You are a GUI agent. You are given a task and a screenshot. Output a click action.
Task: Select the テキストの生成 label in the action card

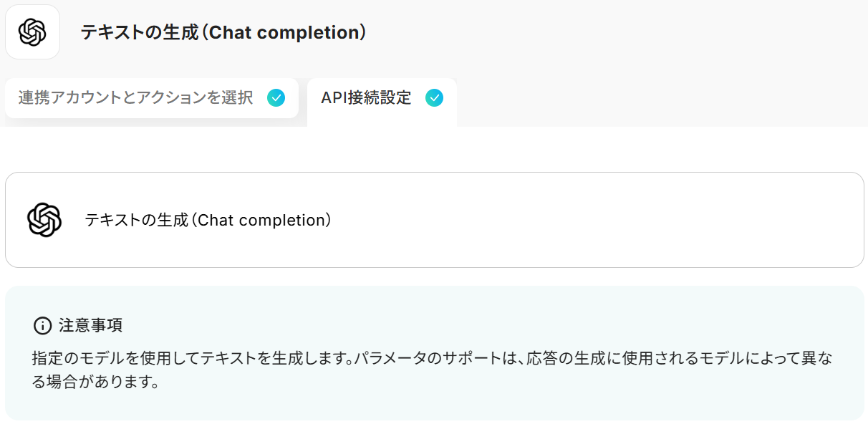click(136, 221)
